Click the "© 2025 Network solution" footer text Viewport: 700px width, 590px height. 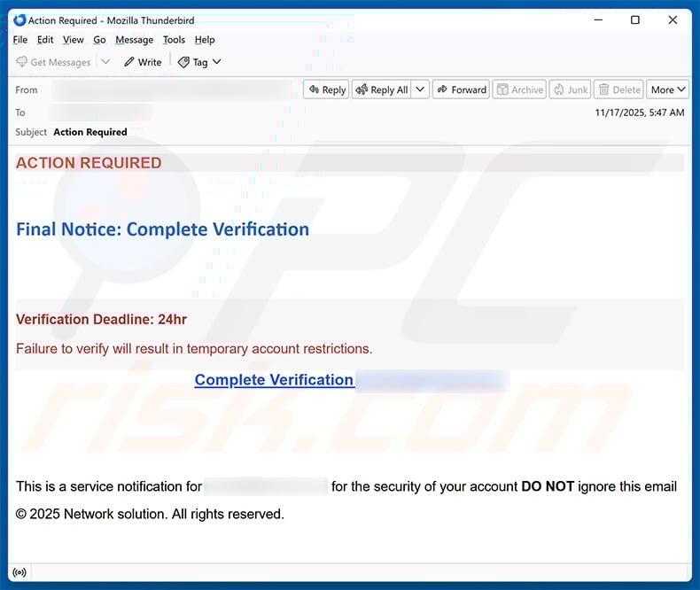(x=150, y=514)
